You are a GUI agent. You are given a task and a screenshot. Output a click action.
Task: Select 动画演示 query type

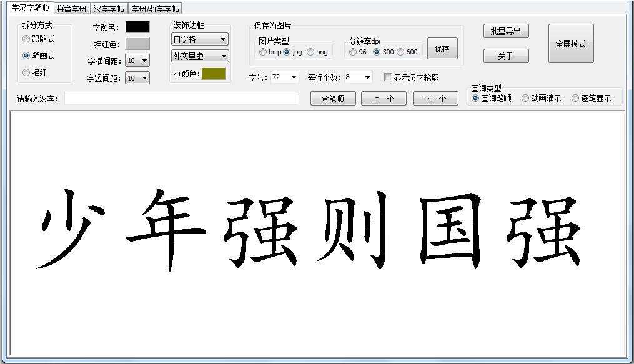[x=526, y=97]
